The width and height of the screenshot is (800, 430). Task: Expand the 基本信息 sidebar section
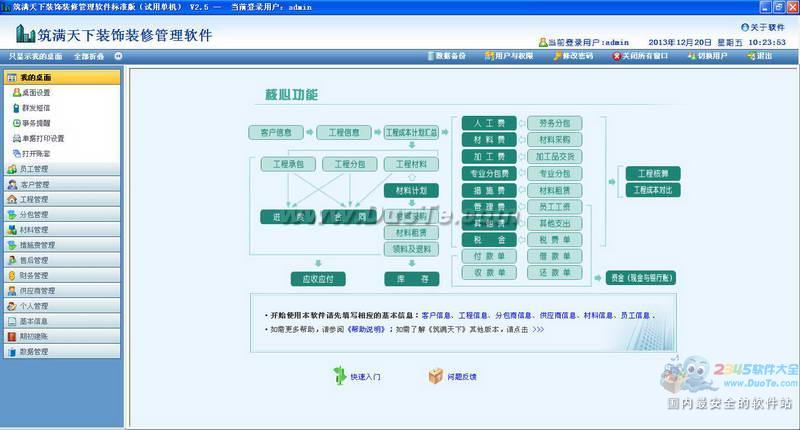[62, 321]
